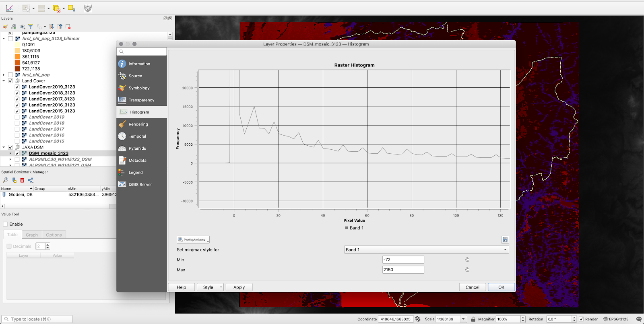Click the OK button
Image resolution: width=644 pixels, height=324 pixels.
[501, 287]
